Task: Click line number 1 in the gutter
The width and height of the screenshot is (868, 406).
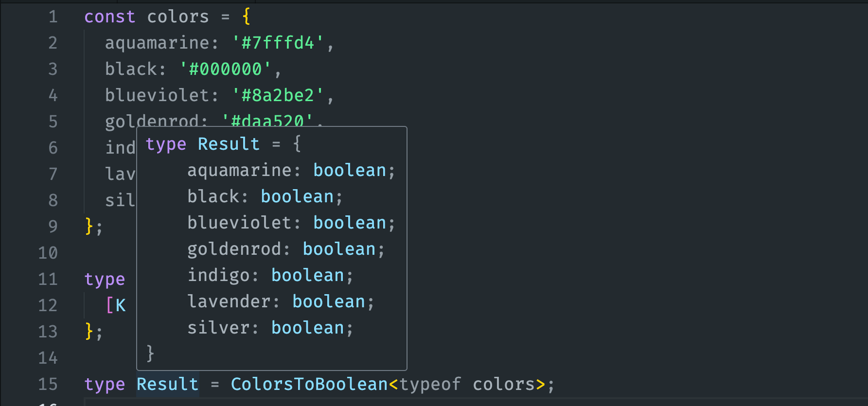Action: pyautogui.click(x=53, y=17)
